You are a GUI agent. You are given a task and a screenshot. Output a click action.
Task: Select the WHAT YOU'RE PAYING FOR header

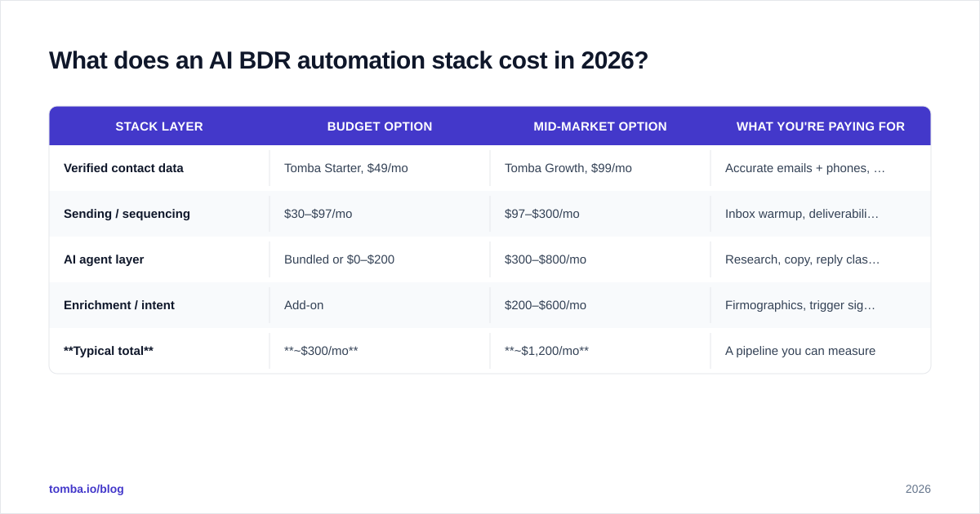point(821,126)
